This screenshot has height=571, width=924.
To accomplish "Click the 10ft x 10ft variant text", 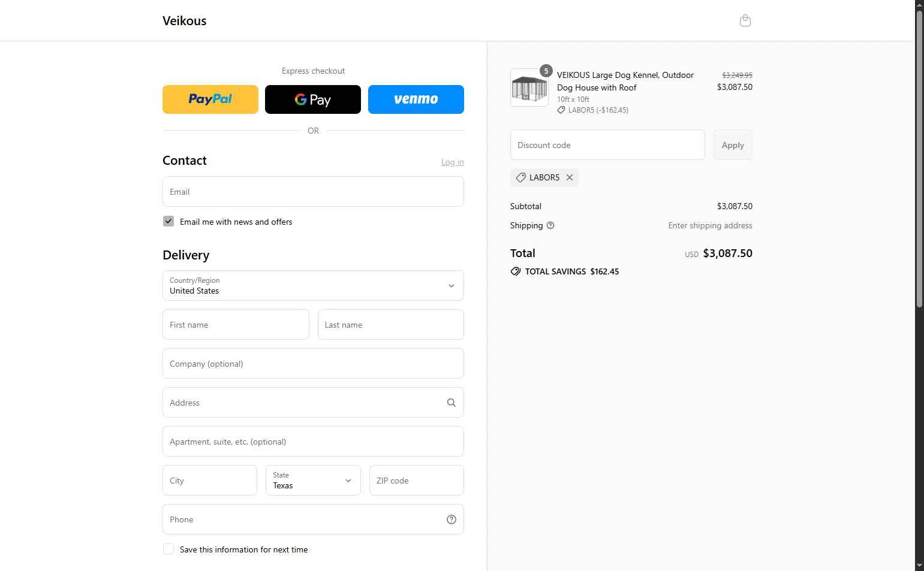I will (x=573, y=99).
